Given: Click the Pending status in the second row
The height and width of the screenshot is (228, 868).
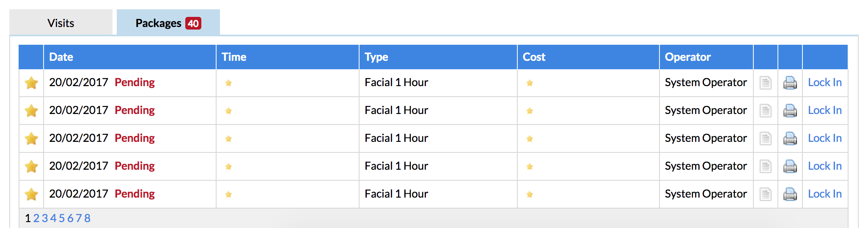Looking at the screenshot, I should point(135,110).
